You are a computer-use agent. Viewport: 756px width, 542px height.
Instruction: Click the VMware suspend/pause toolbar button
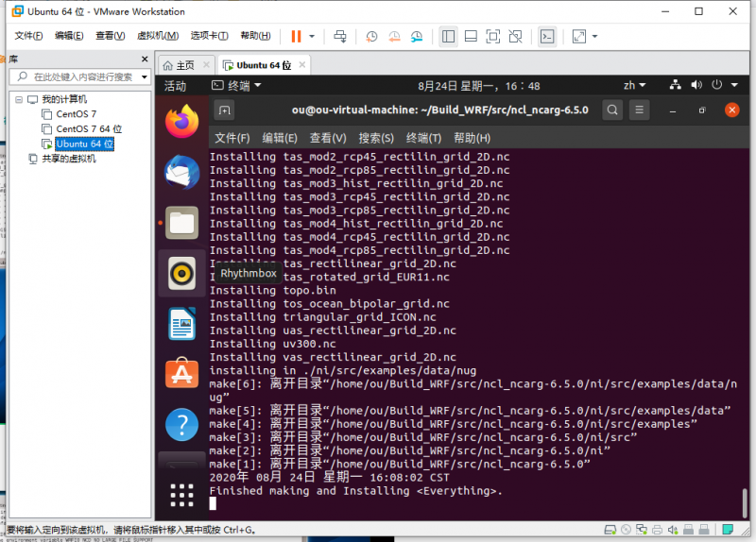296,36
